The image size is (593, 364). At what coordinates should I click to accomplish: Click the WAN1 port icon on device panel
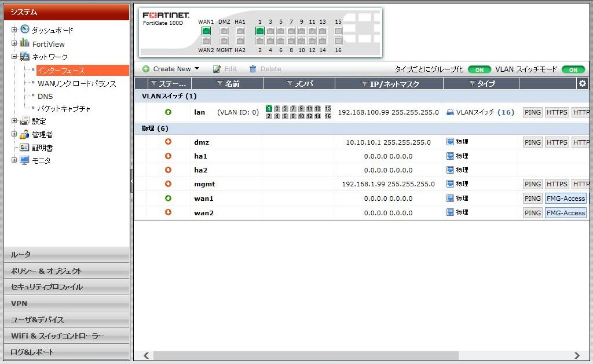206,31
